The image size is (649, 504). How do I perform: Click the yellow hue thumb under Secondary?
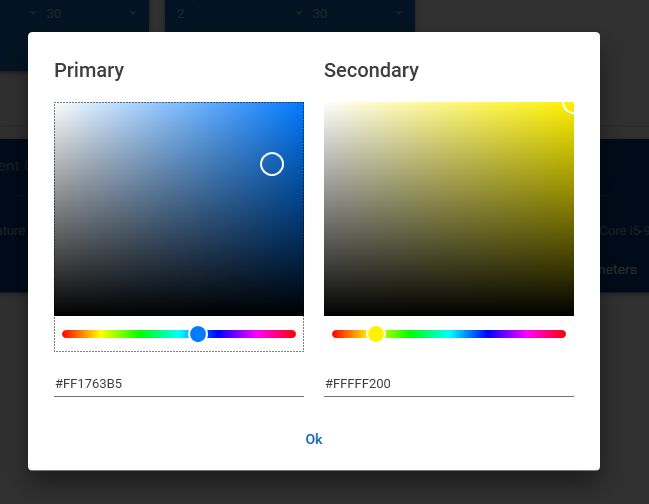click(x=376, y=334)
